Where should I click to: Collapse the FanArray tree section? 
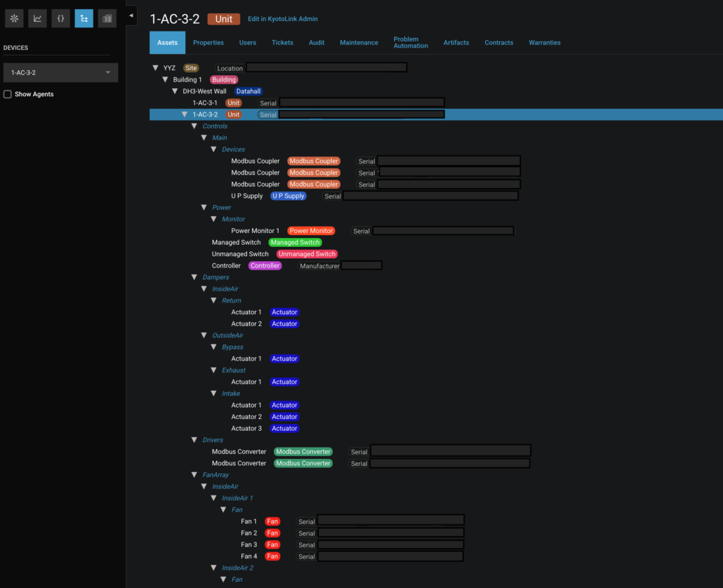194,474
